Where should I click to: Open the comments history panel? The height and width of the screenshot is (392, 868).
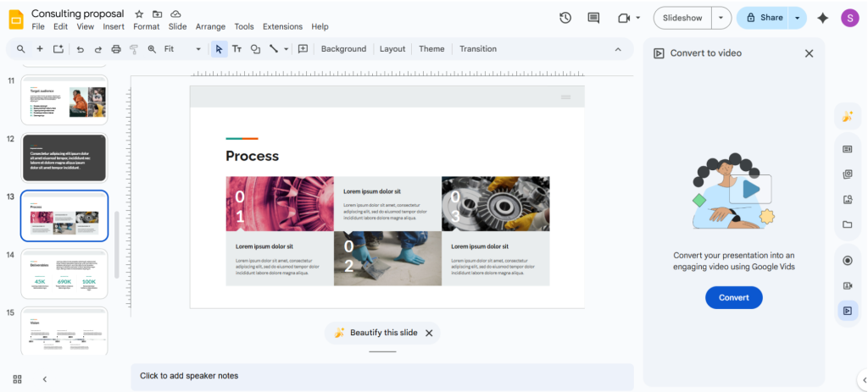593,19
